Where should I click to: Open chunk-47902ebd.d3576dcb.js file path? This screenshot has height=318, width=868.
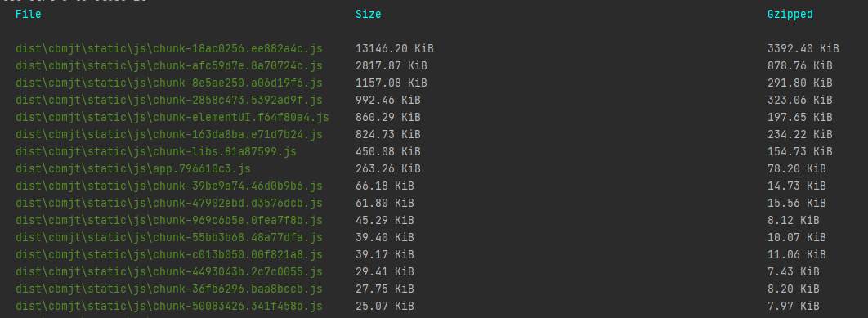click(x=169, y=204)
